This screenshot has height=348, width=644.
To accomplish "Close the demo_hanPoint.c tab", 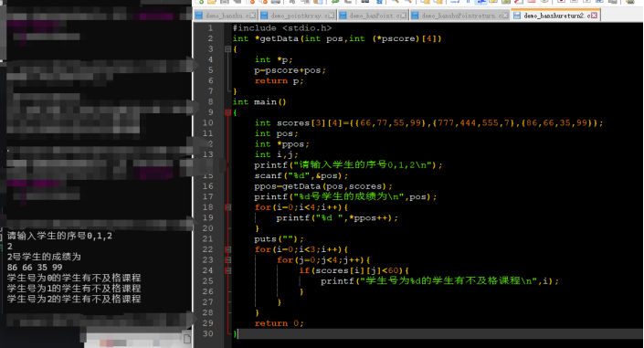I will tap(404, 16).
